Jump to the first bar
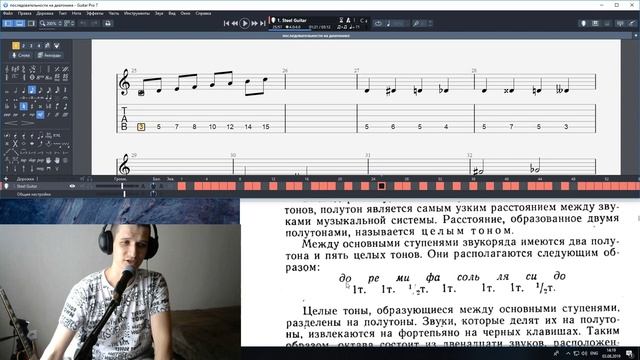The width and height of the screenshot is (640, 360). [x=227, y=23]
